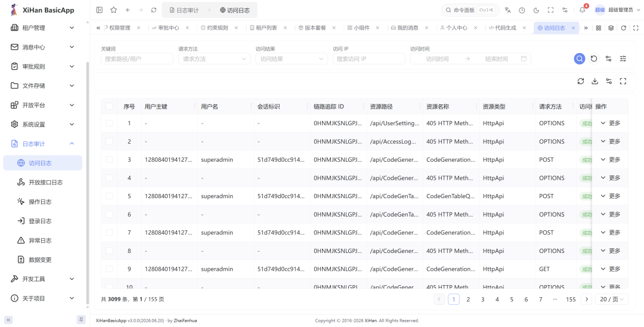The width and height of the screenshot is (644, 327).
Task: Open the language translation icon
Action: click(507, 10)
